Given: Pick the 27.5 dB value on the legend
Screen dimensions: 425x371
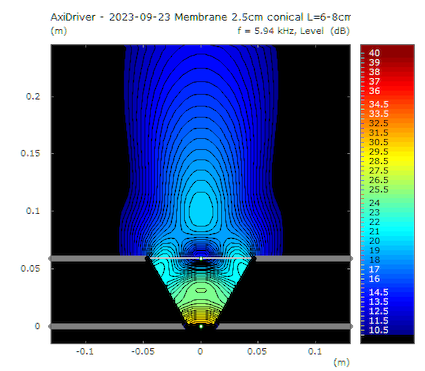Looking at the screenshot, I should (379, 170).
